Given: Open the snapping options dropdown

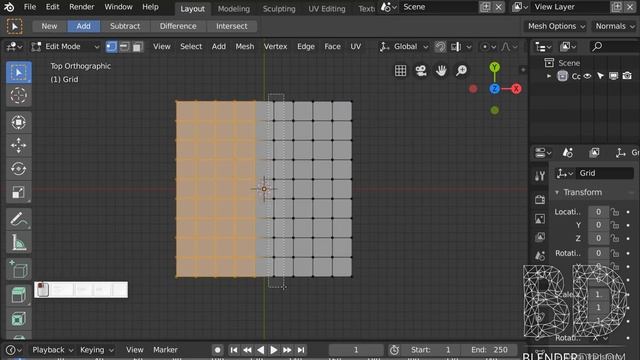Looking at the screenshot, I should tap(462, 47).
